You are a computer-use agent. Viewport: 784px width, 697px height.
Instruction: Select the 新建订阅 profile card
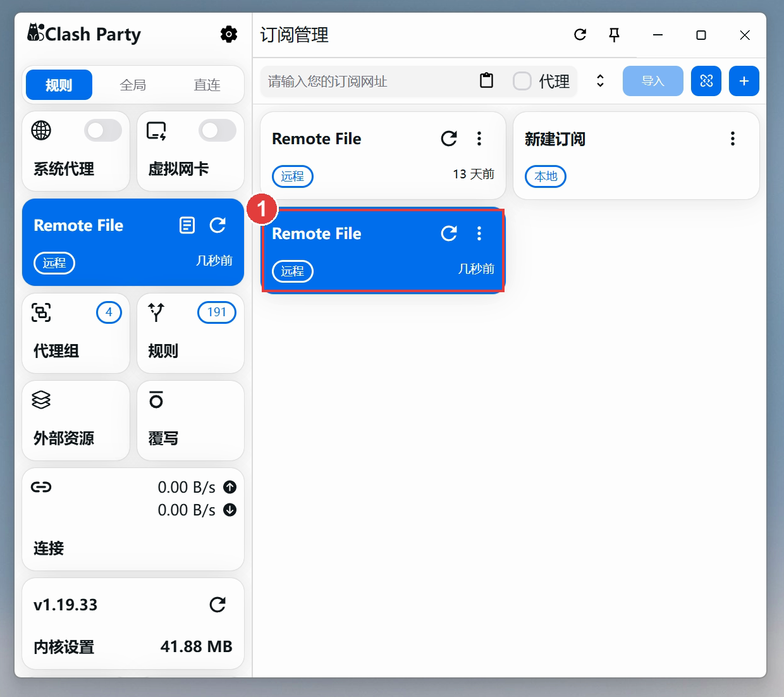pos(636,156)
